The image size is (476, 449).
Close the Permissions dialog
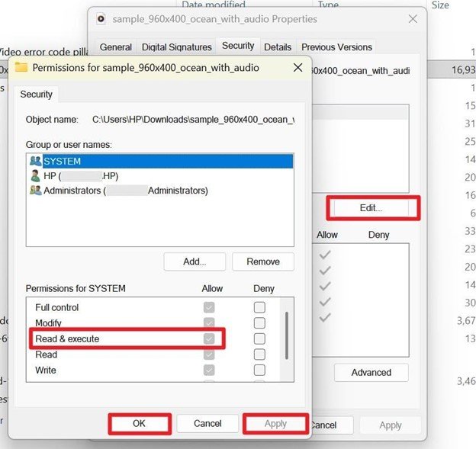pos(297,67)
